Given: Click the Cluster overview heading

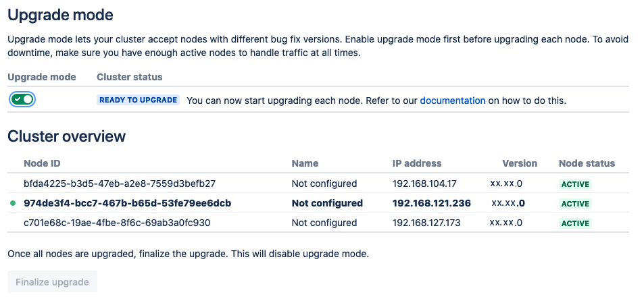Looking at the screenshot, I should pyautogui.click(x=66, y=136).
